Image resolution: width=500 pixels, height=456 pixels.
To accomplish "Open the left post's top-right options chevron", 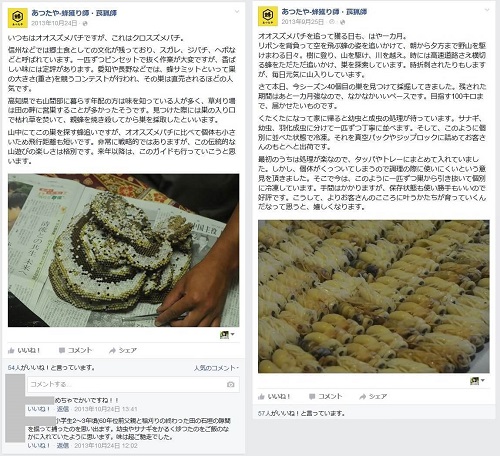I will (x=237, y=12).
